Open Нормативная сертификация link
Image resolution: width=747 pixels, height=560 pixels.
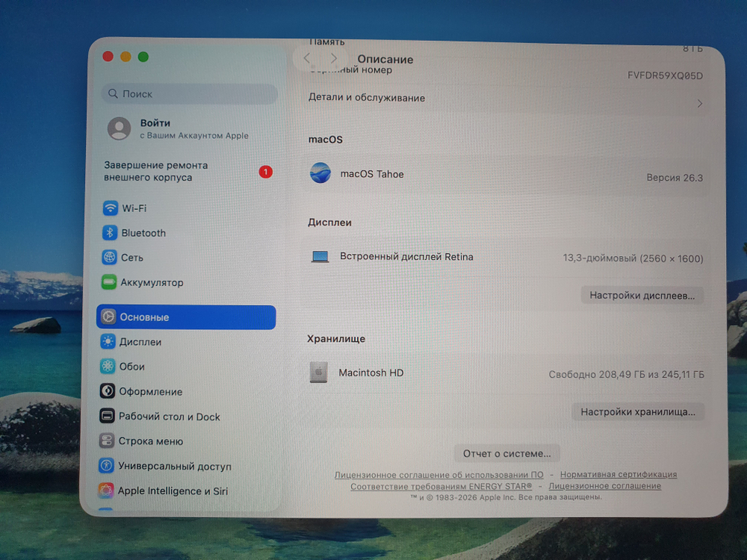click(x=619, y=474)
